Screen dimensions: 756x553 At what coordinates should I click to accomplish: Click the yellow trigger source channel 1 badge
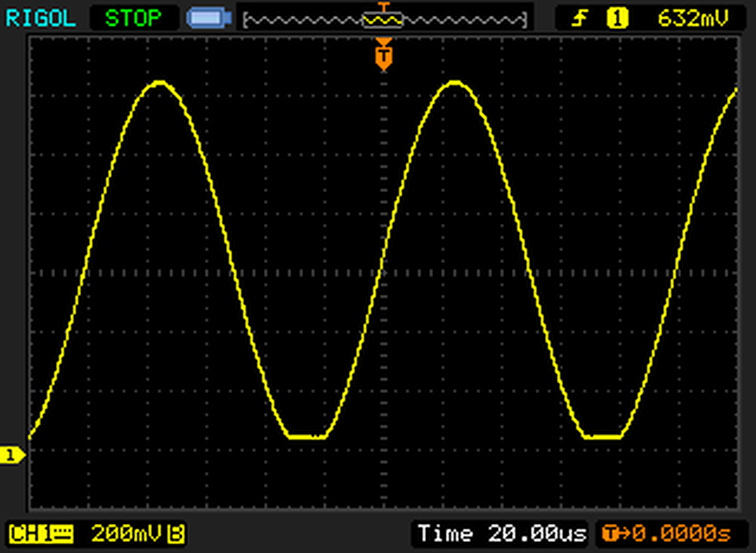pyautogui.click(x=617, y=18)
